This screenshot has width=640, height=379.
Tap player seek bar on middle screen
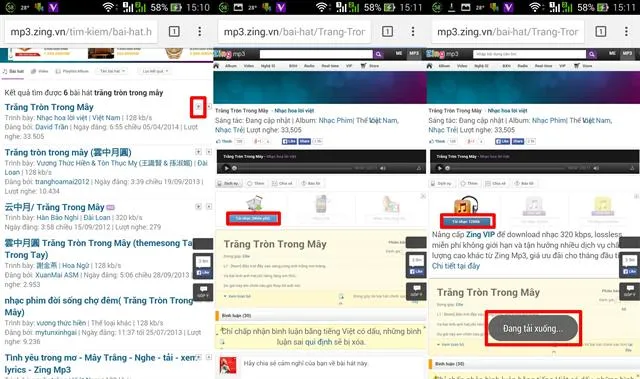pyautogui.click(x=294, y=168)
